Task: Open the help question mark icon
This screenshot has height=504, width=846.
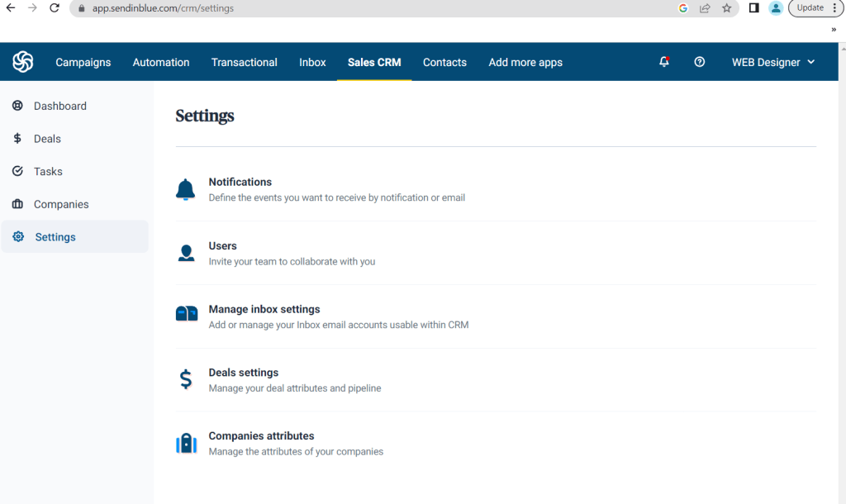Action: click(700, 62)
